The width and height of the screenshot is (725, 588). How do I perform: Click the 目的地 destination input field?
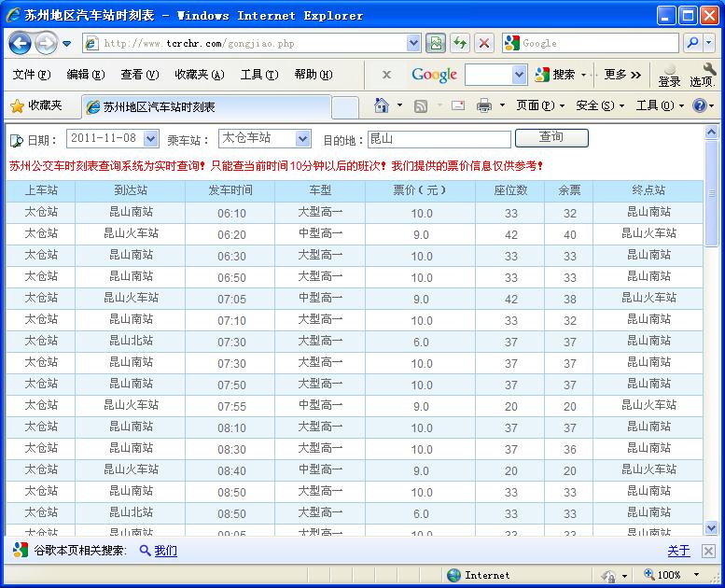click(439, 139)
